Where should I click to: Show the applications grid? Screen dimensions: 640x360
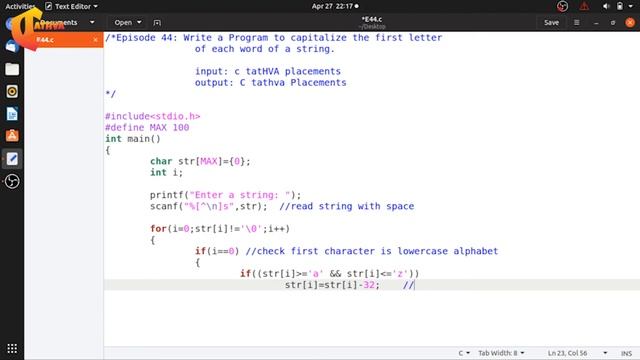point(12,348)
